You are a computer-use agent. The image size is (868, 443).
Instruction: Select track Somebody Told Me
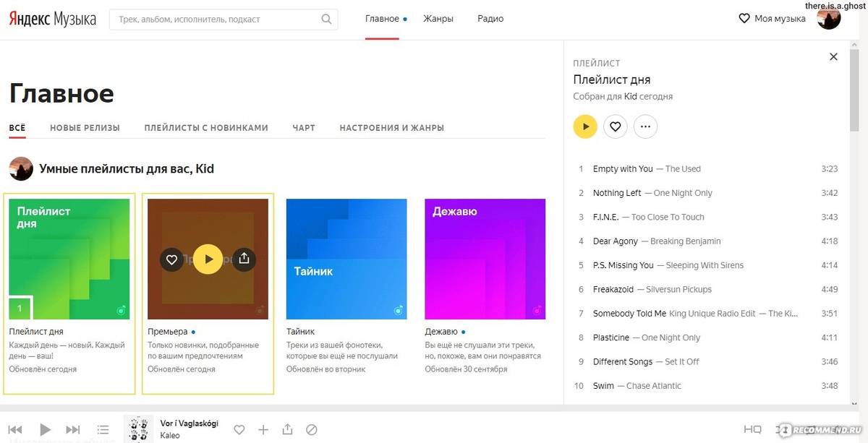tap(629, 314)
